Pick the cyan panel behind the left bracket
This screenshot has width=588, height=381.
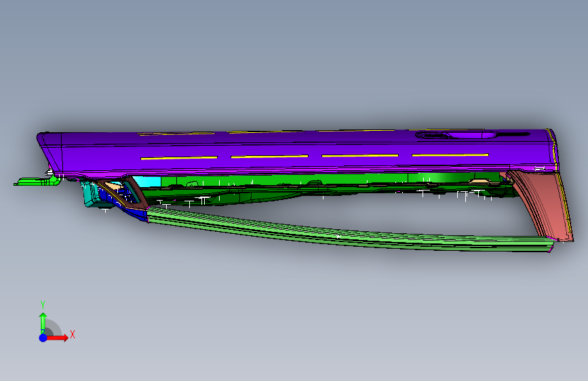pyautogui.click(x=147, y=182)
